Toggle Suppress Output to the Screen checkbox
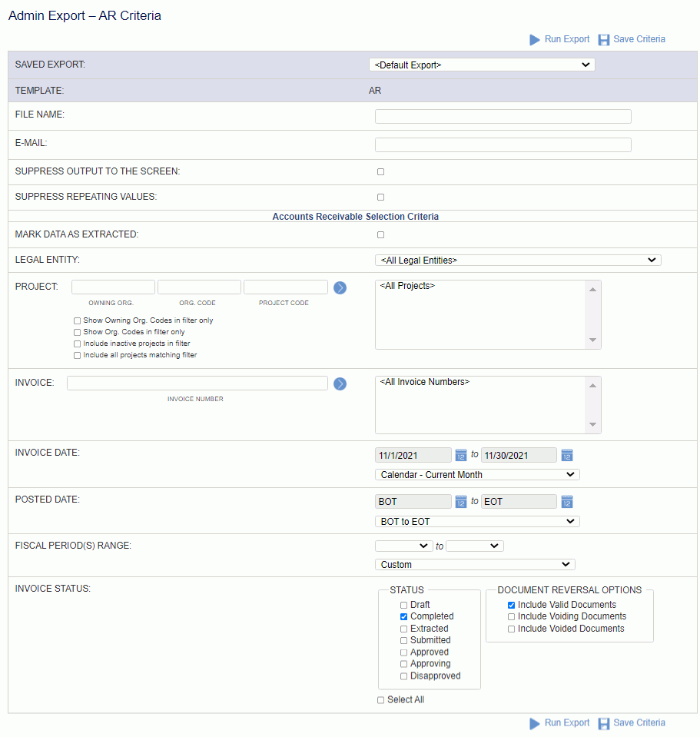This screenshot has height=737, width=700. pyautogui.click(x=380, y=172)
